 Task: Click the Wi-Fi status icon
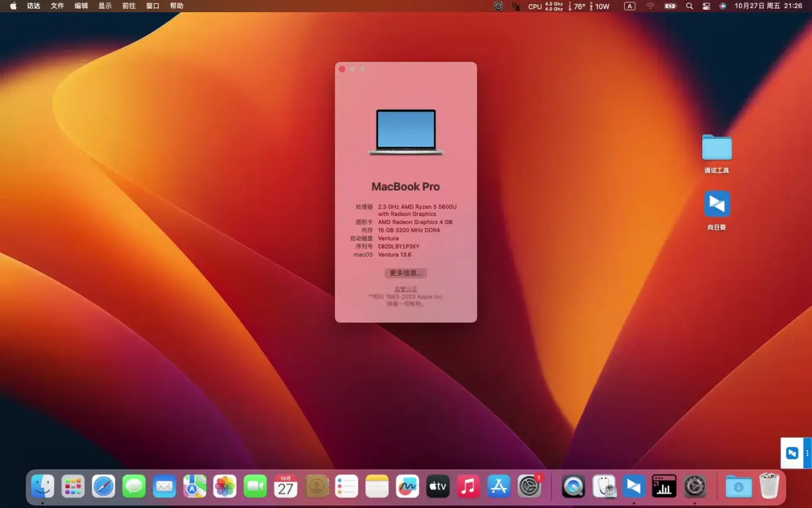(650, 6)
